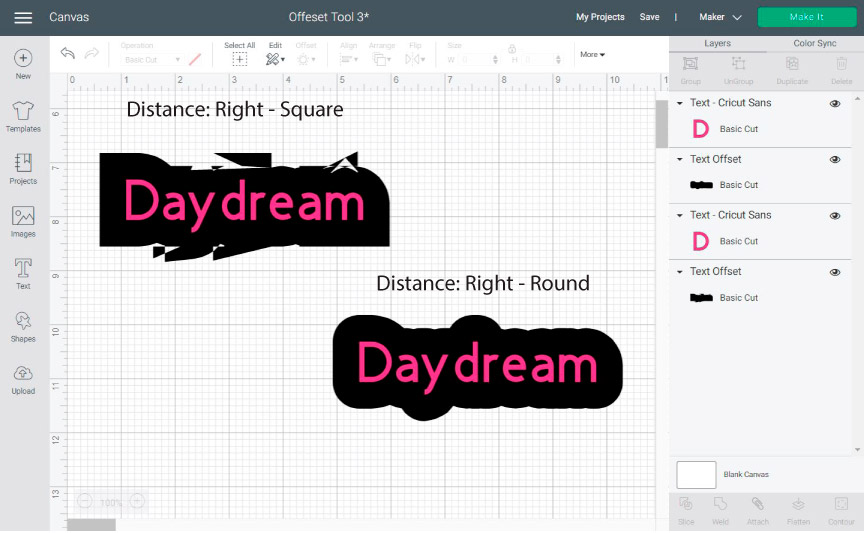This screenshot has height=533, width=864.
Task: Open the Templates panel
Action: coord(23,112)
